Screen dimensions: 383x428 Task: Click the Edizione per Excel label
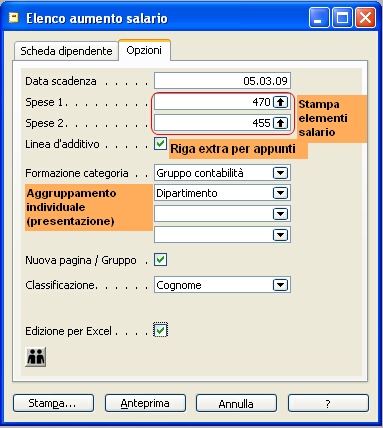(x=69, y=331)
